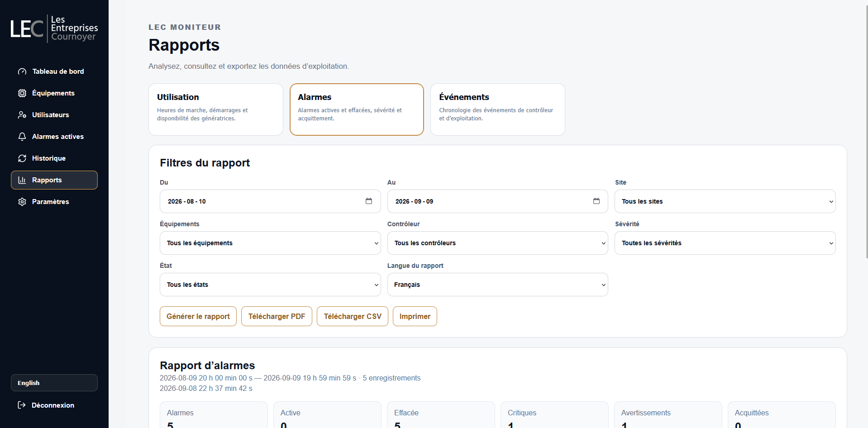868x428 pixels.
Task: Click the Équipements chip icon
Action: (x=22, y=93)
